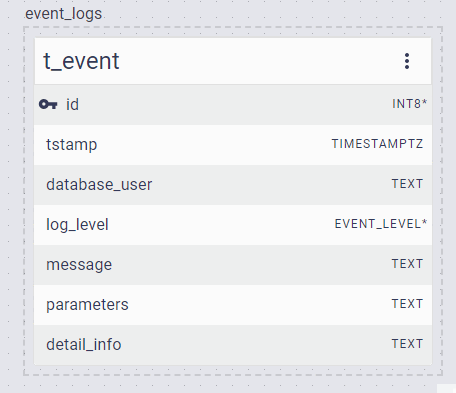Image resolution: width=456 pixels, height=393 pixels.
Task: Click the INT8* type of id
Action: coord(409,104)
